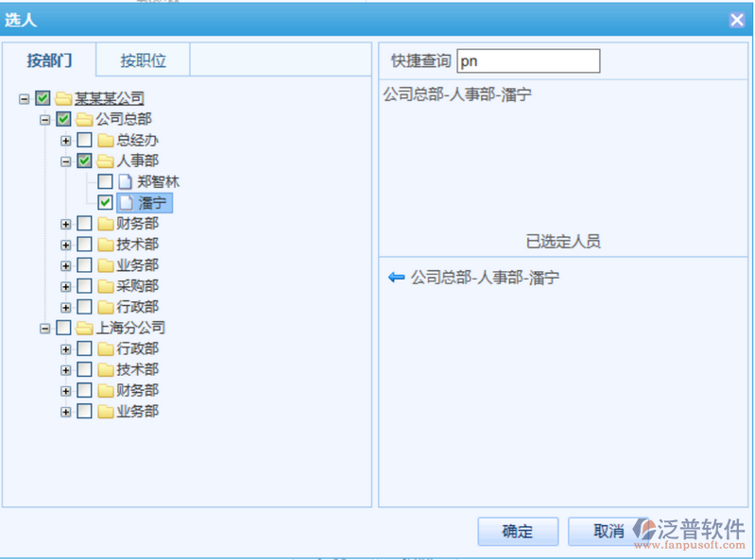
Task: Uncheck the 人事部 checkbox
Action: [84, 161]
